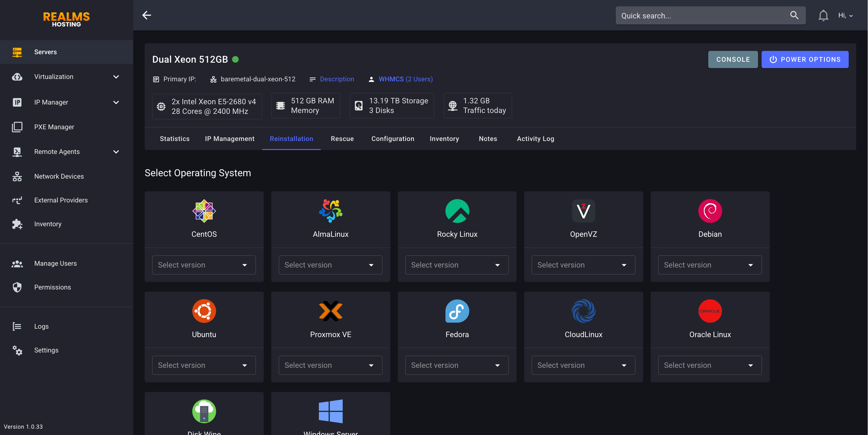Open Proxmox VE version dropdown
The width and height of the screenshot is (868, 435).
[x=331, y=365]
